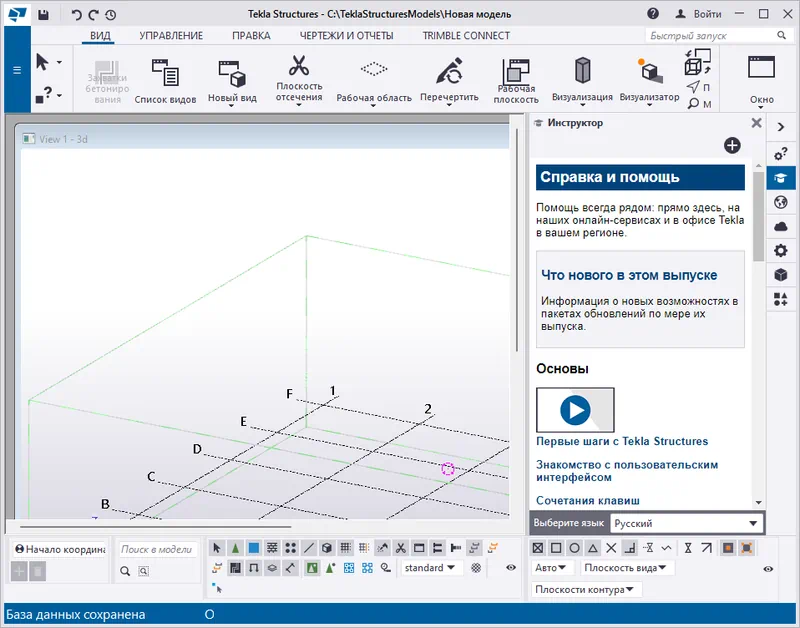Click the magnifier zoom icon in ribbon
Screen dimensions: 800x628
(x=693, y=104)
